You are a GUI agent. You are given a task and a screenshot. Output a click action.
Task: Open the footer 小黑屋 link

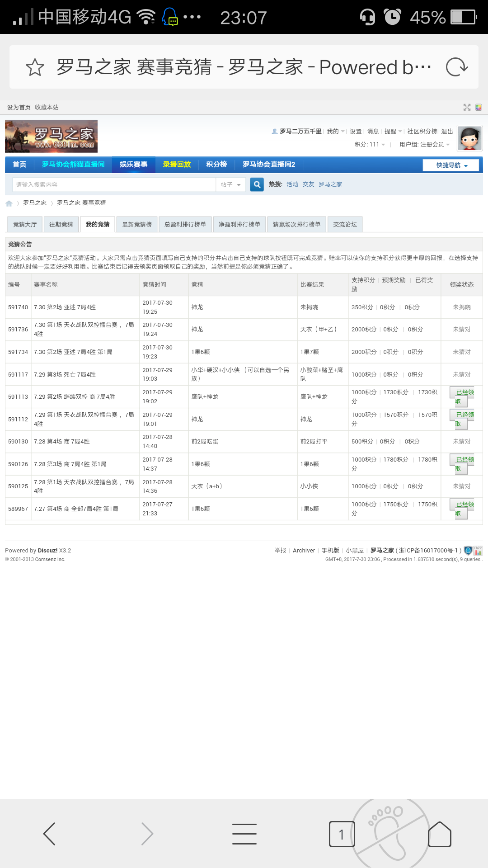355,550
